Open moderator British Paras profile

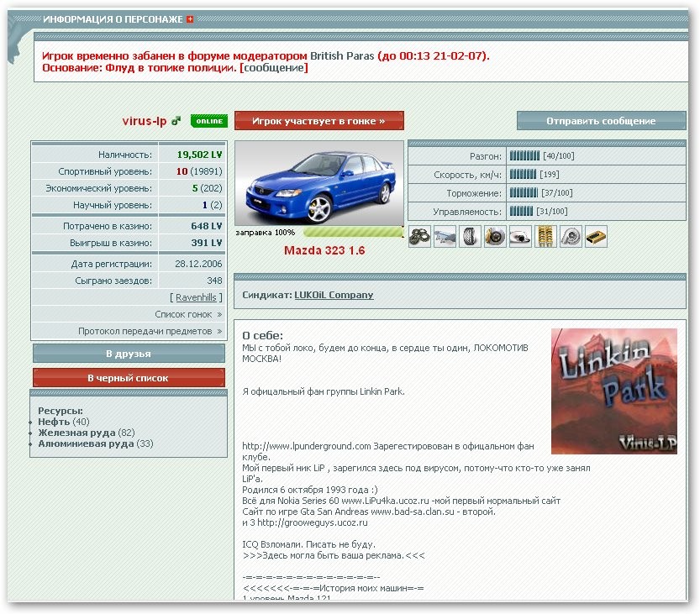point(342,55)
